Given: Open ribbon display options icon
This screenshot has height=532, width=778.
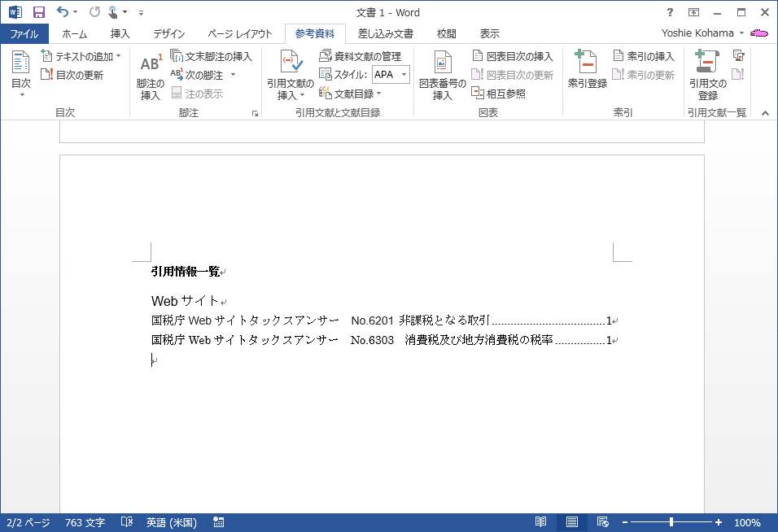Looking at the screenshot, I should point(693,12).
